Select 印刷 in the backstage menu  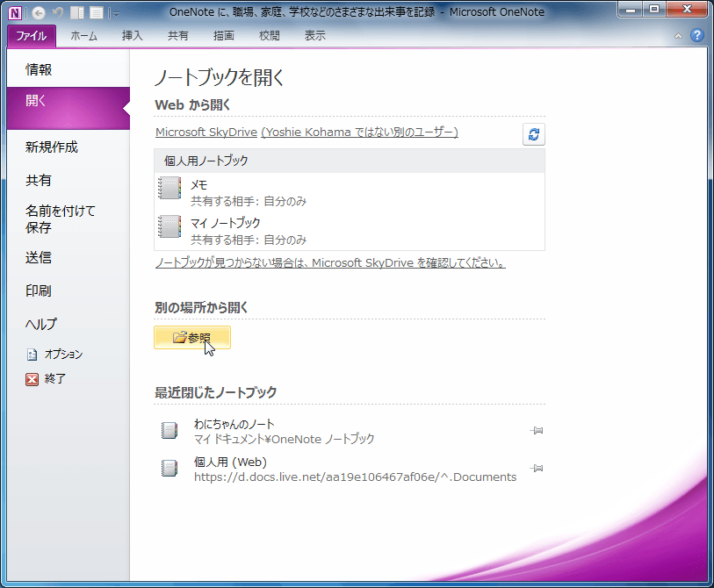coord(69,290)
